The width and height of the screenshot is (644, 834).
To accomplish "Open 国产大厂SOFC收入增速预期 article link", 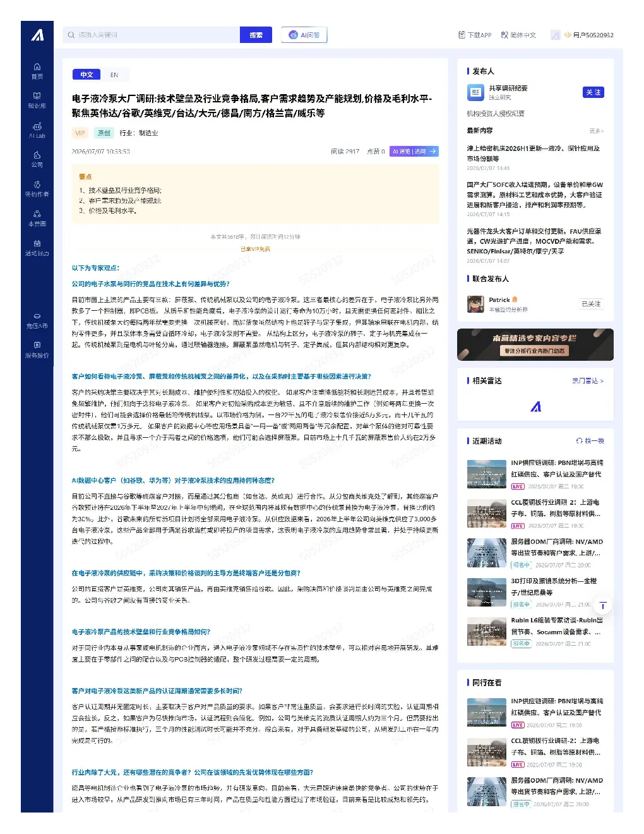I will (535, 195).
